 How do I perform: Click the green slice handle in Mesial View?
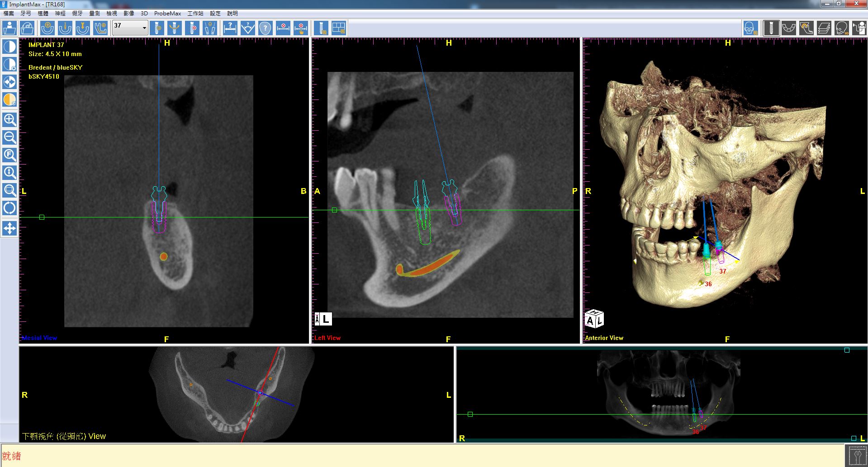tap(42, 217)
